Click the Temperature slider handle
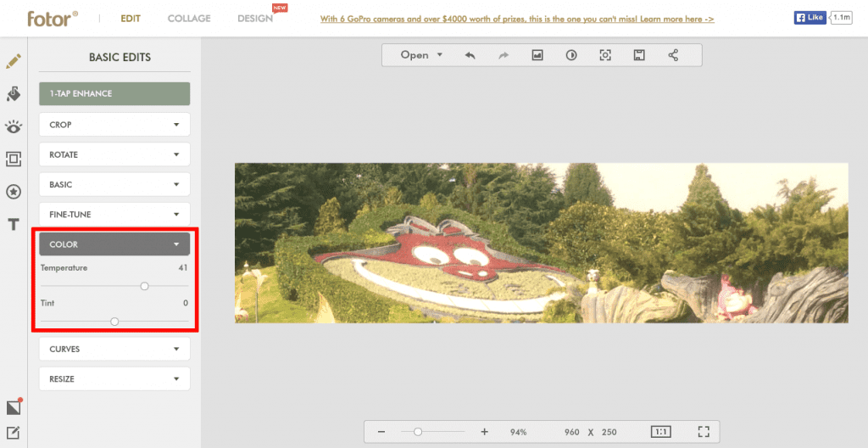 (x=144, y=286)
